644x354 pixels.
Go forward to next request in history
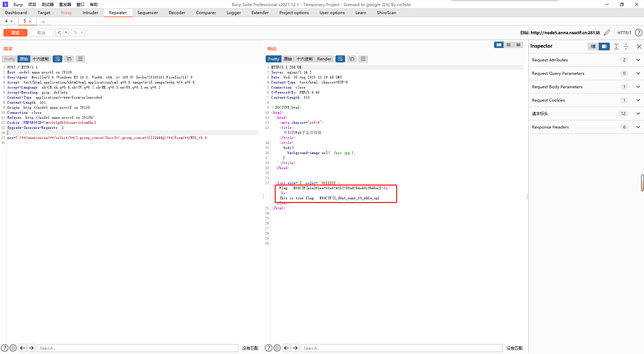click(x=75, y=33)
